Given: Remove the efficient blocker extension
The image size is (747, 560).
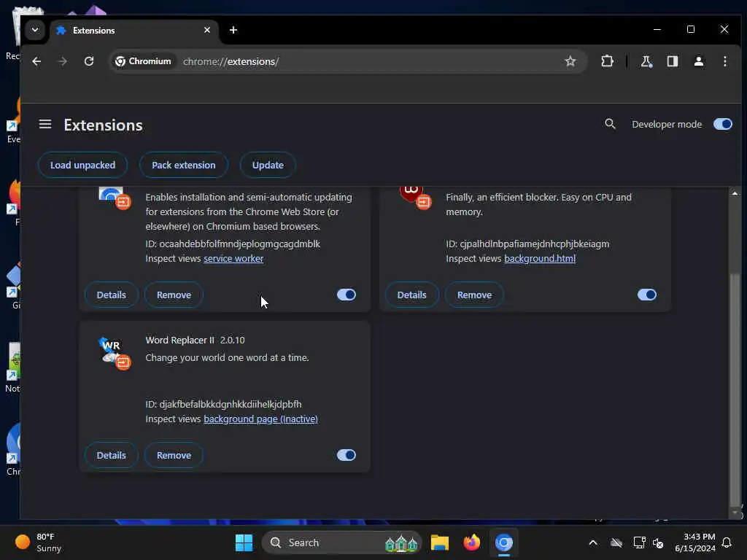Looking at the screenshot, I should [474, 295].
